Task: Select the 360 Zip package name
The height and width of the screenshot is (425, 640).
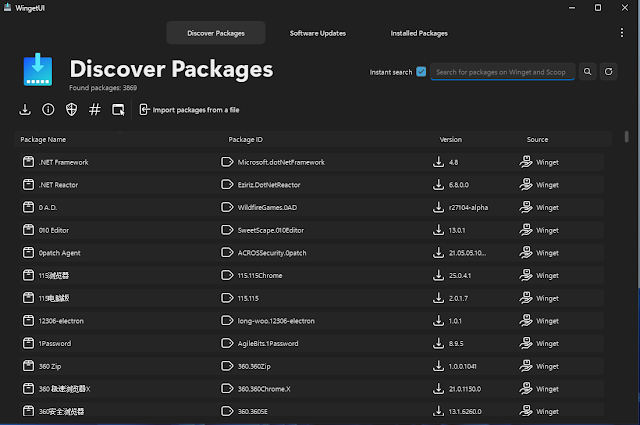Action: click(50, 367)
